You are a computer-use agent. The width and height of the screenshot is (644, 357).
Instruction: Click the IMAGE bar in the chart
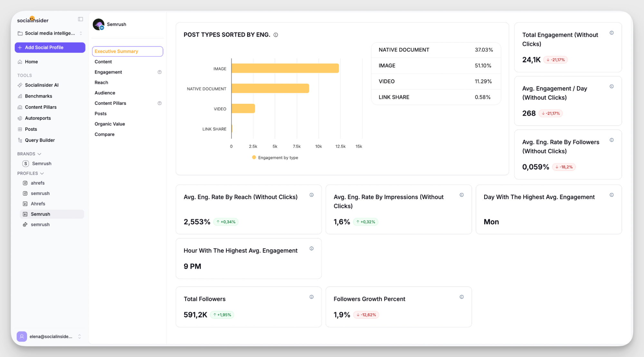[285, 68]
